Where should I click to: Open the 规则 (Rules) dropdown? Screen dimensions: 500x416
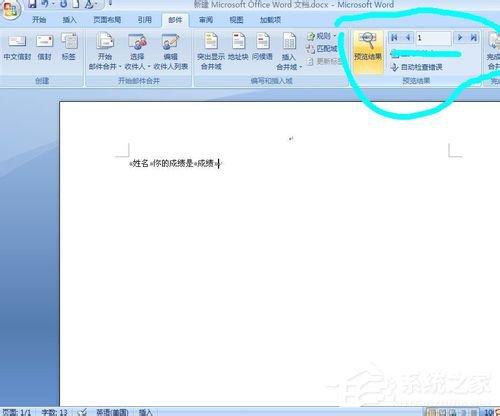[322, 36]
